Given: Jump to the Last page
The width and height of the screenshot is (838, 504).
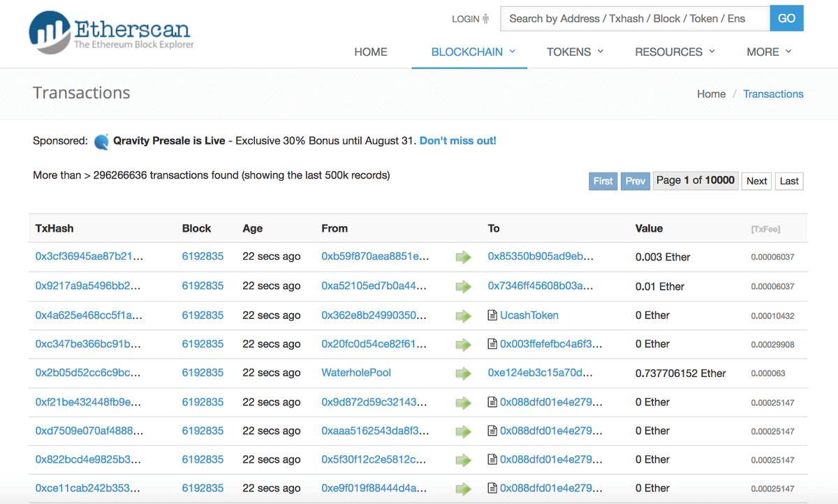Looking at the screenshot, I should [789, 181].
